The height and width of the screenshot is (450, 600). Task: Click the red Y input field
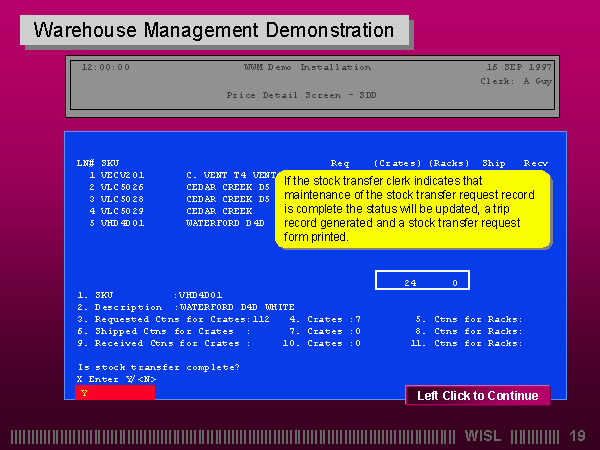click(115, 393)
